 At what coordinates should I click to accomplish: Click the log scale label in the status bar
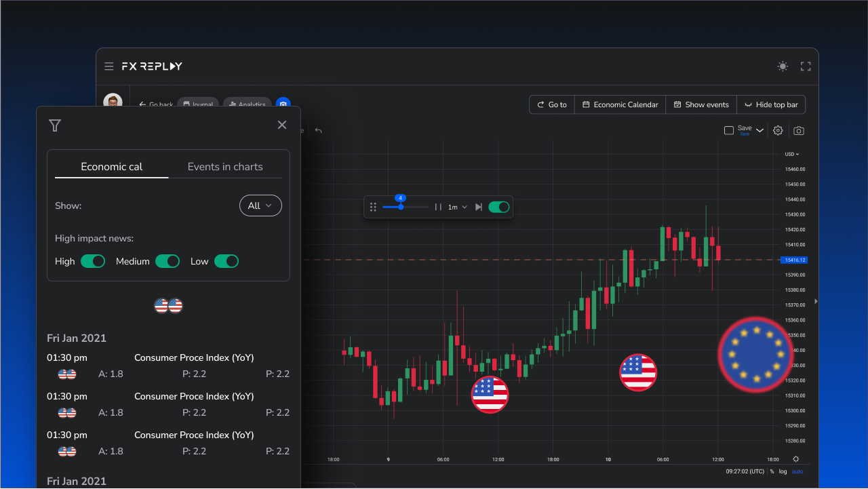[x=783, y=471]
